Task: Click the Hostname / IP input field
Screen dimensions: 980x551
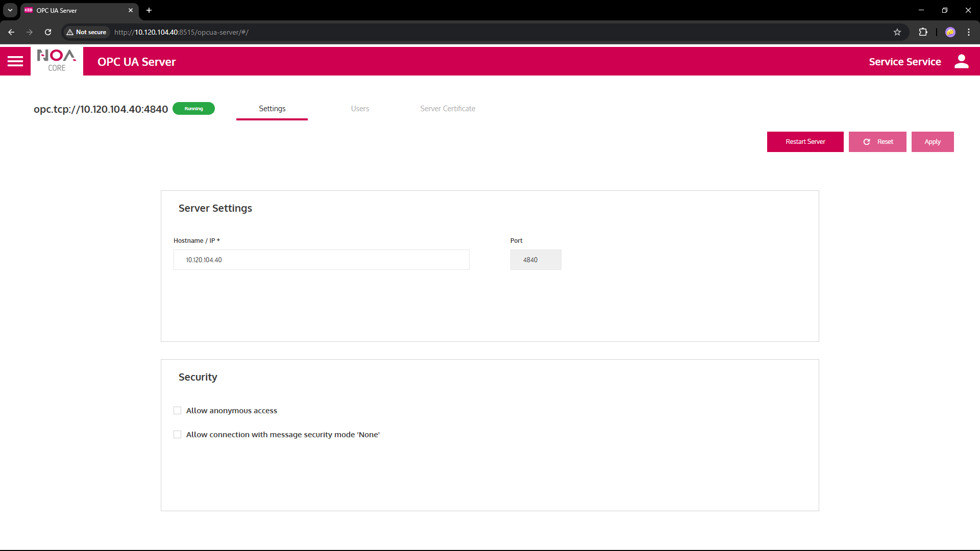Action: point(322,260)
